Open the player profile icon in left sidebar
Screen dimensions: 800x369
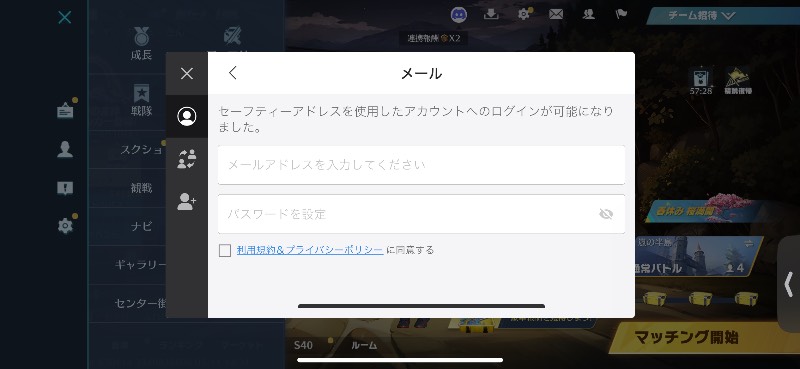click(x=65, y=150)
